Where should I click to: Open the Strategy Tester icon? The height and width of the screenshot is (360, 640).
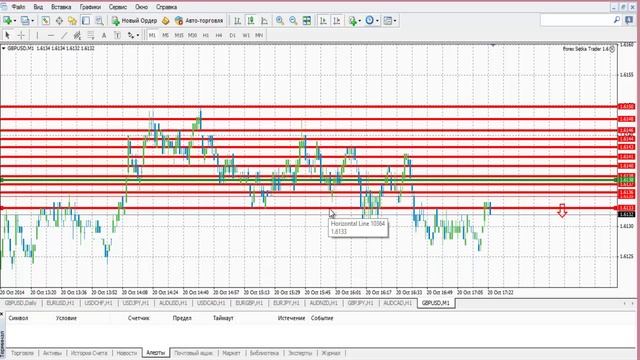coord(99,20)
